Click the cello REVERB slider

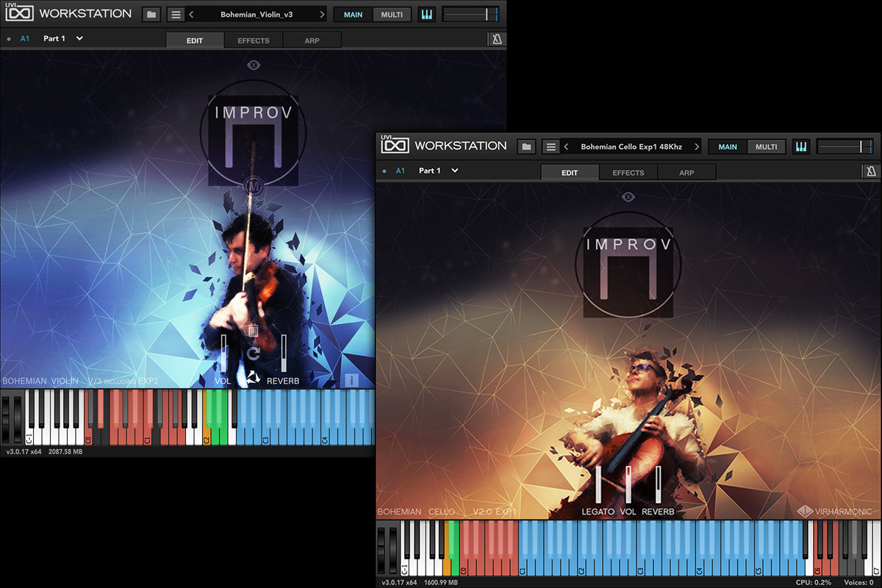[658, 484]
